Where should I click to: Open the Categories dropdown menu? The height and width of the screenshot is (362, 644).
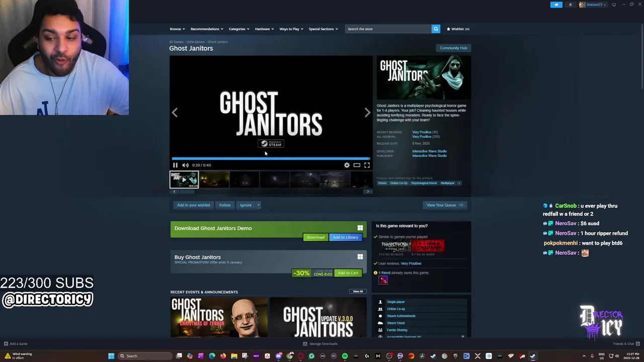pyautogui.click(x=239, y=29)
